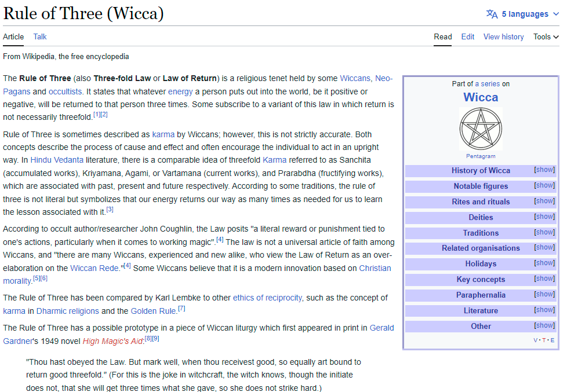Image resolution: width=578 pixels, height=392 pixels.
Task: Open the Hindu Vedanta link
Action: pyautogui.click(x=57, y=160)
